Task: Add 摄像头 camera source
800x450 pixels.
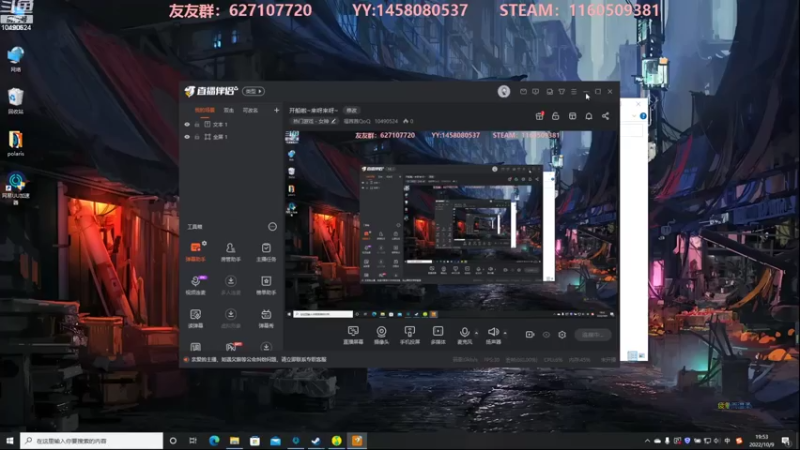Action: pos(381,335)
